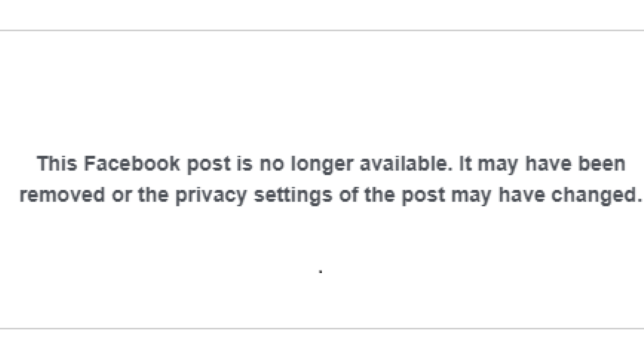
Task: Click the word "changed." ending the message
Action: point(597,195)
